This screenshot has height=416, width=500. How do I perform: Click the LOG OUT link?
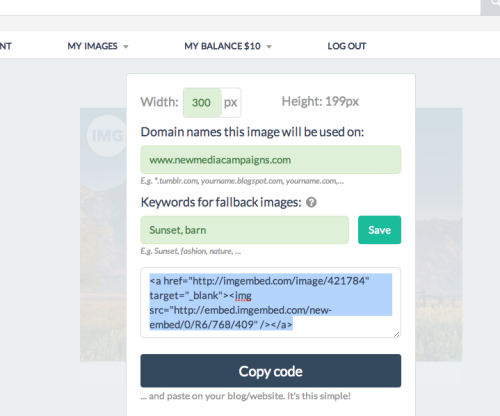tap(347, 46)
